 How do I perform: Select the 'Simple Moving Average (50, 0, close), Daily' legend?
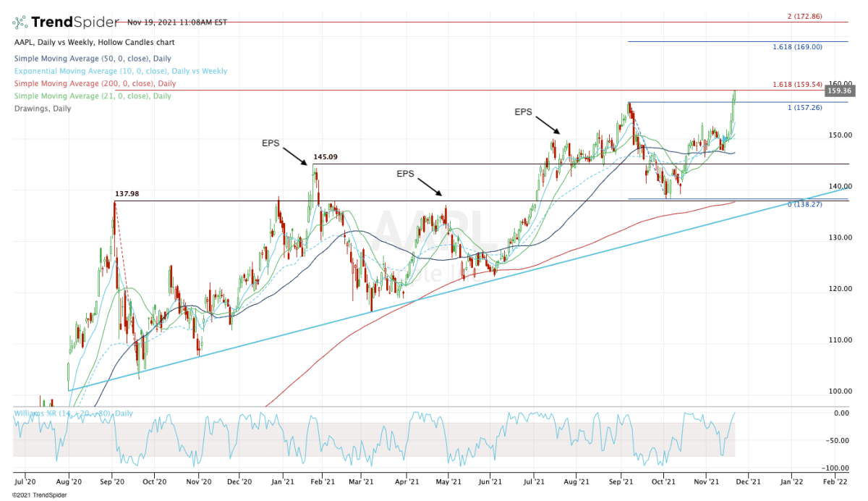[93, 58]
